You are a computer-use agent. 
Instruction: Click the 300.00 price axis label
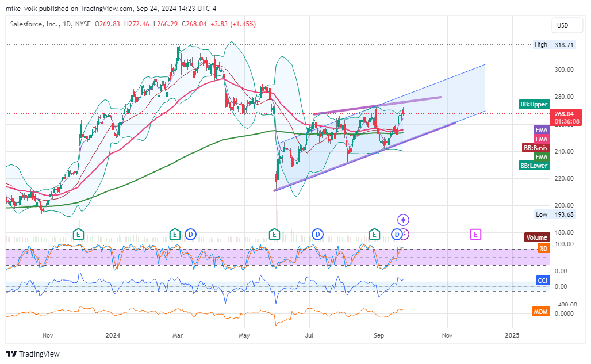coord(564,70)
